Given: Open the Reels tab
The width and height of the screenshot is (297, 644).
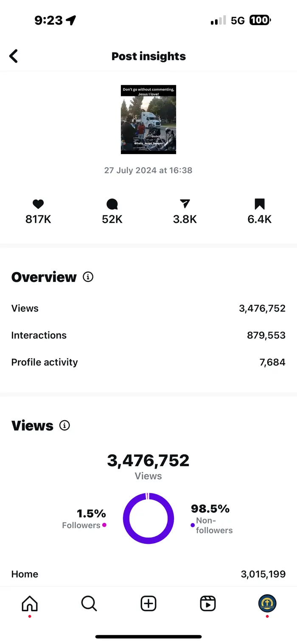Looking at the screenshot, I should 208,603.
